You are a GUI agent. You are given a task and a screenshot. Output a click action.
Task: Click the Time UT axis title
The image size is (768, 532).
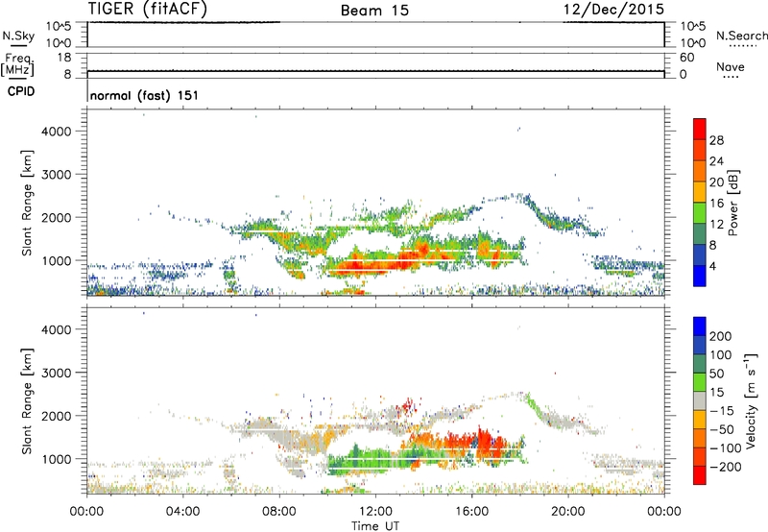coord(375,526)
